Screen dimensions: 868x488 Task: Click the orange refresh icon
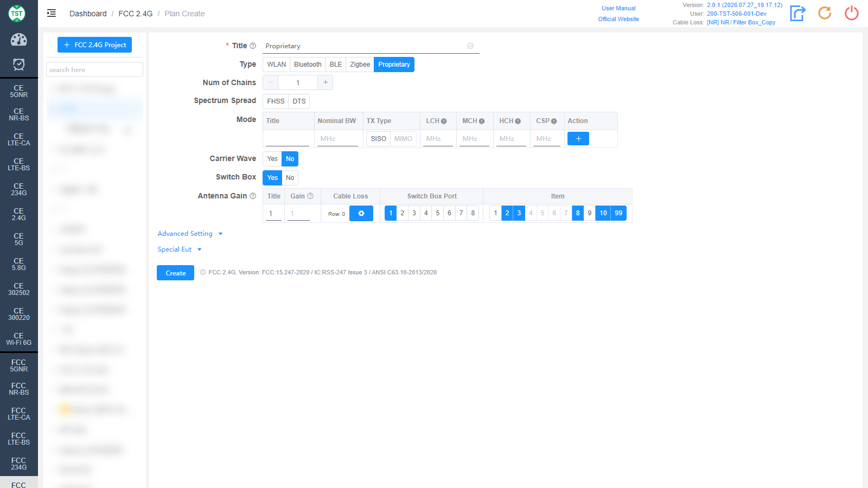pos(825,13)
